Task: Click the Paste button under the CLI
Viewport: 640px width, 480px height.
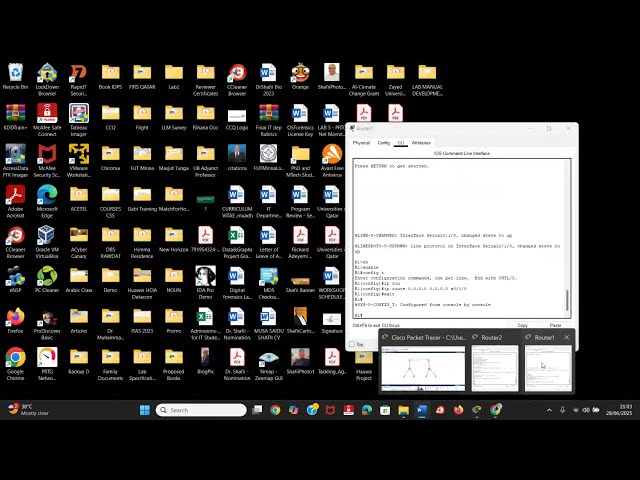Action: coord(555,325)
